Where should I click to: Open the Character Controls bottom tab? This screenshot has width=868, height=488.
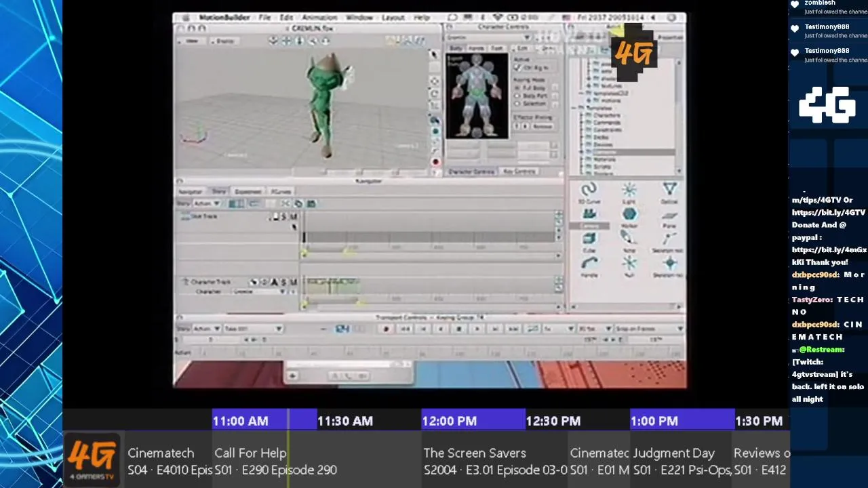point(473,171)
